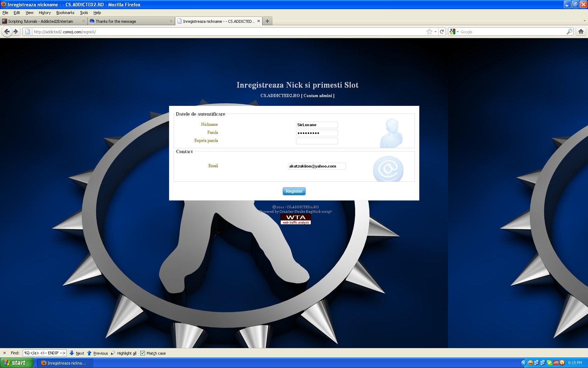Image resolution: width=588 pixels, height=368 pixels.
Task: Click the first network connection tray icon
Action: click(x=537, y=363)
